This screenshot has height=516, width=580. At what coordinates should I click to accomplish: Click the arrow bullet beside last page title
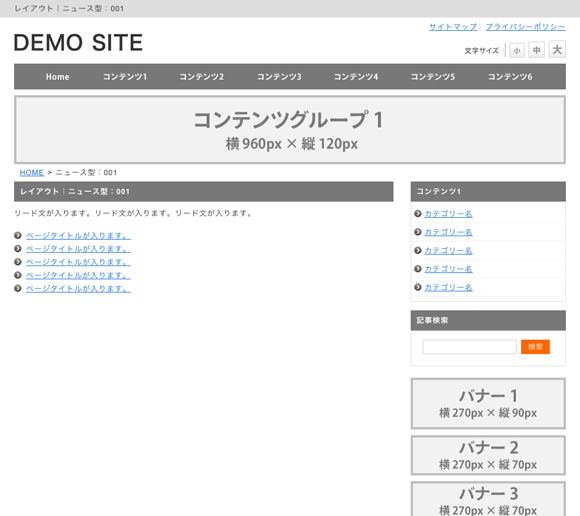point(18,288)
